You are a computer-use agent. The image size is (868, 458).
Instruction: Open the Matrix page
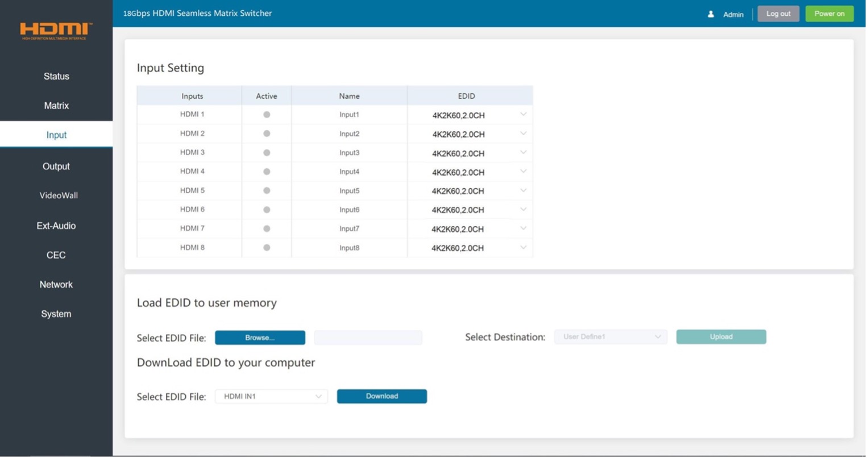point(56,105)
